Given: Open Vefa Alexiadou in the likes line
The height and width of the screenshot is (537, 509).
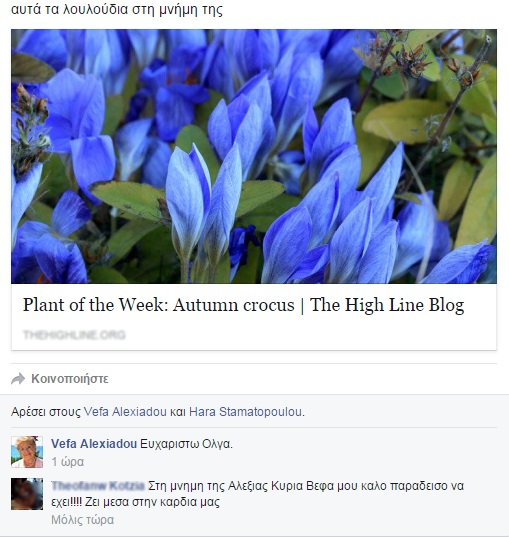Looking at the screenshot, I should click(125, 412).
